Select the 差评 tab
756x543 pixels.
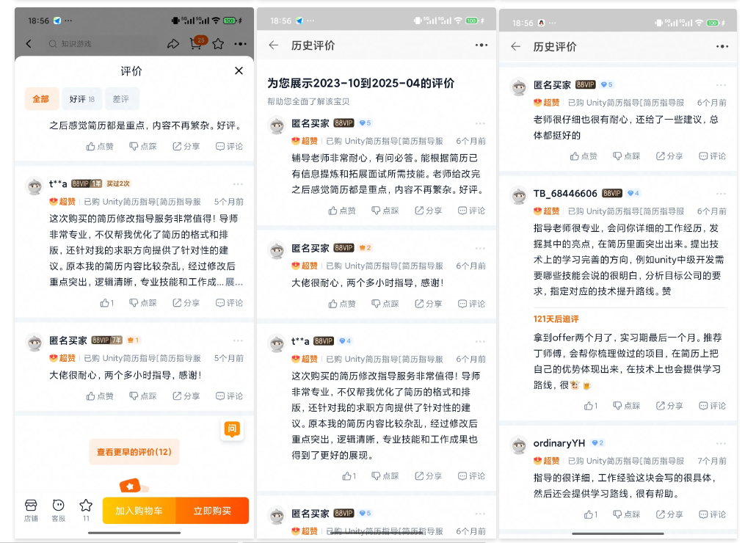pyautogui.click(x=121, y=99)
